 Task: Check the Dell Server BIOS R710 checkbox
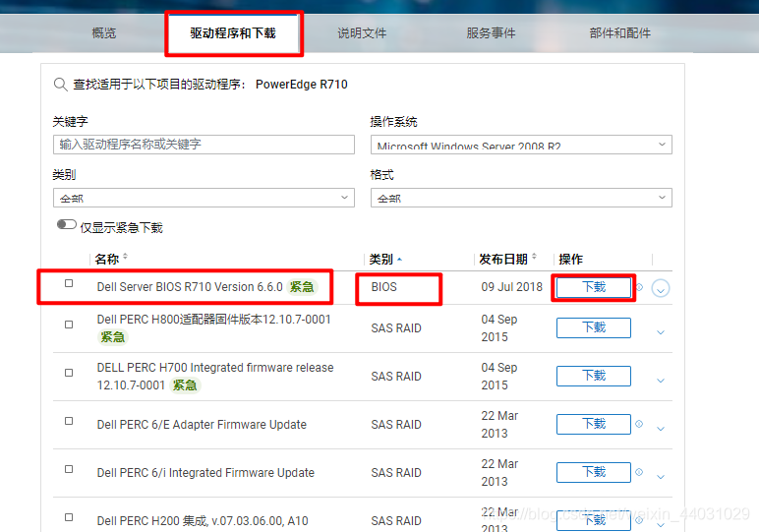tap(69, 283)
